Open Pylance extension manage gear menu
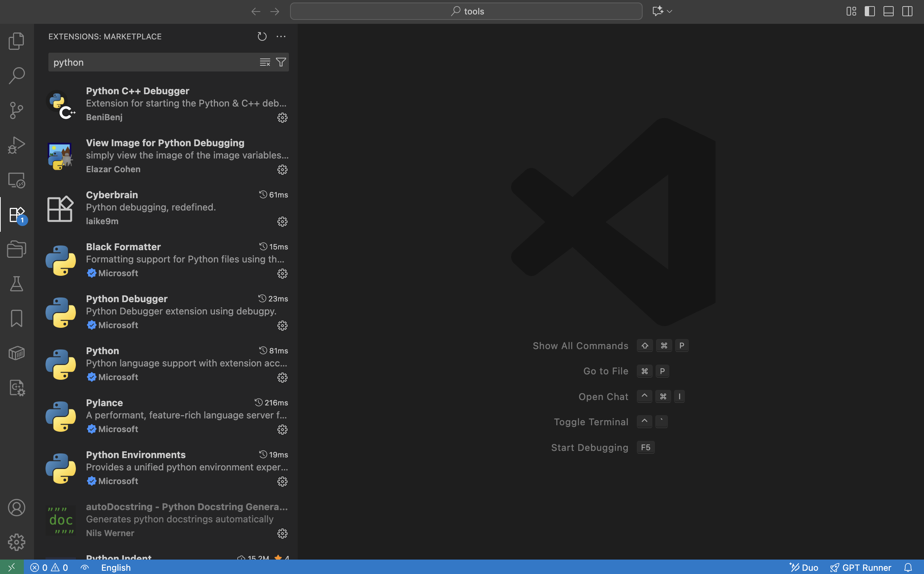The width and height of the screenshot is (924, 574). [282, 429]
